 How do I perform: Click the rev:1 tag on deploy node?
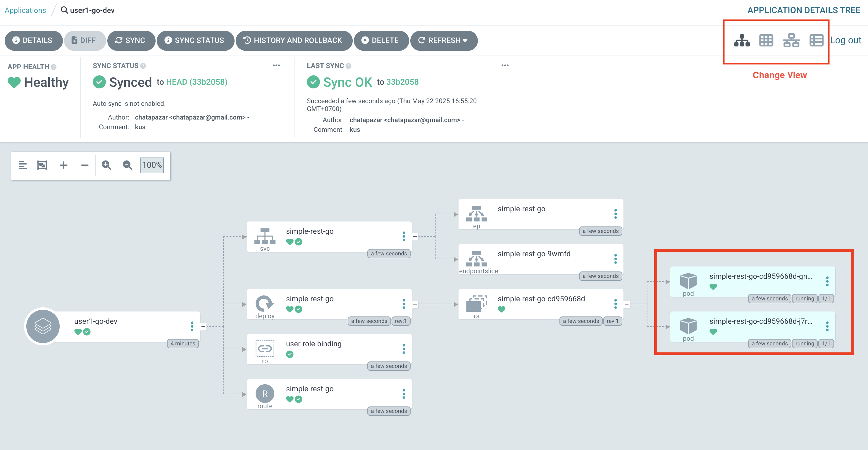(401, 321)
